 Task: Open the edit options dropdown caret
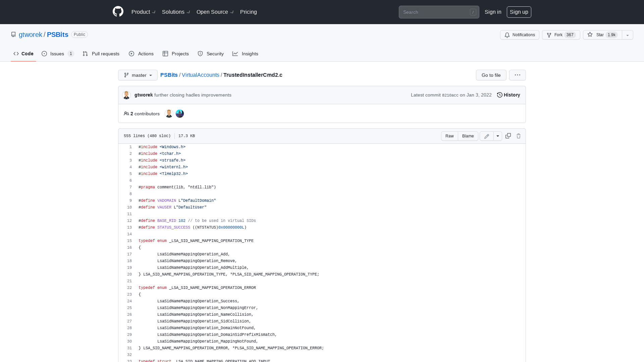pos(498,136)
